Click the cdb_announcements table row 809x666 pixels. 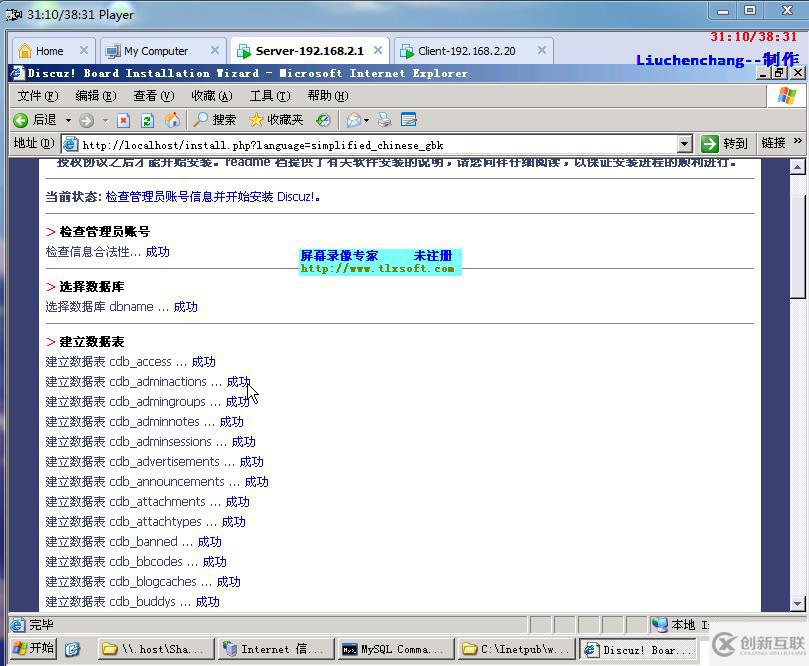pos(157,481)
